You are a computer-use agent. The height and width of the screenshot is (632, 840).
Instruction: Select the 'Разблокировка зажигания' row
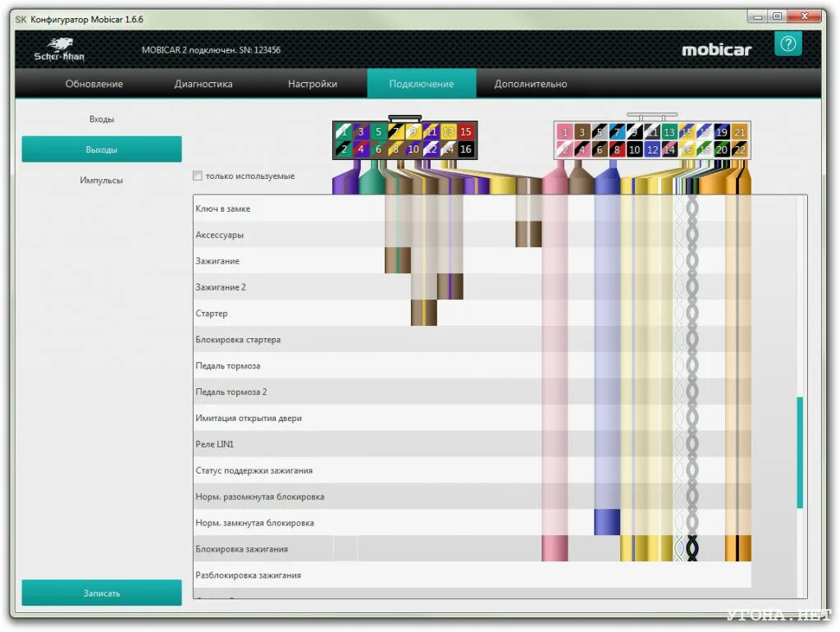[472, 575]
